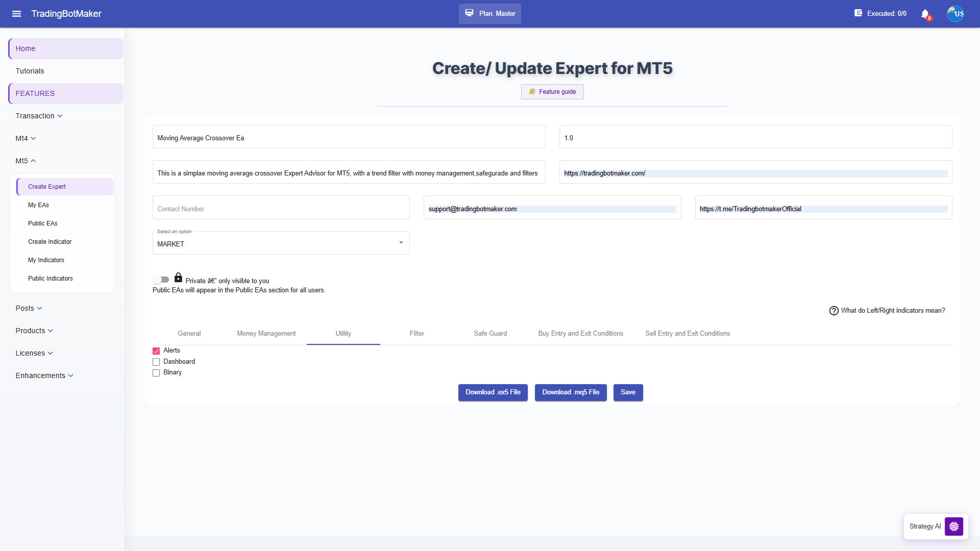Open the Filter tab
Image resolution: width=980 pixels, height=551 pixels.
pos(417,334)
